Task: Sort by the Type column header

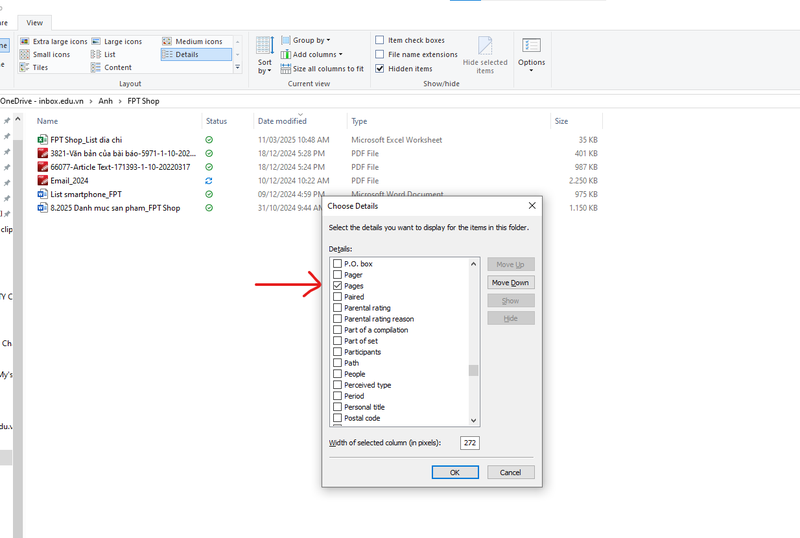Action: pos(359,121)
